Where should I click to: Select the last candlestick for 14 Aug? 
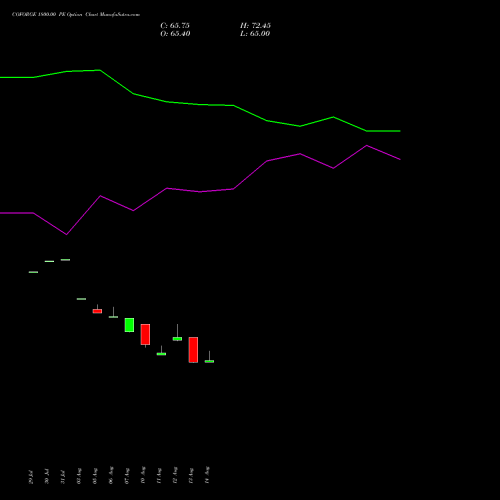coord(209,361)
